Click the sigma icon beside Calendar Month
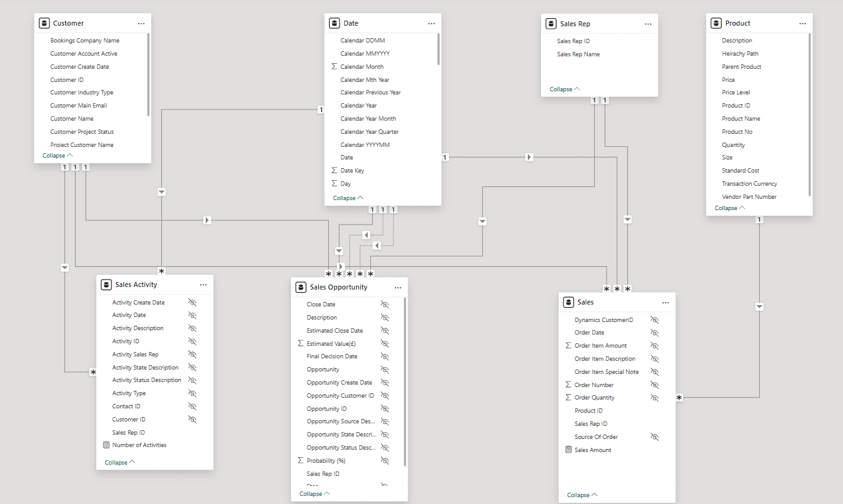Screen dimensions: 843x504 [x=334, y=66]
